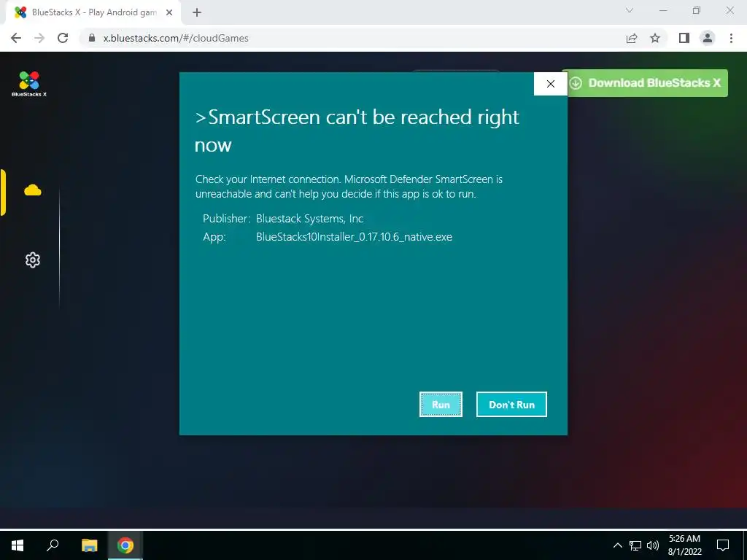Viewport: 747px width, 560px height.
Task: Open settings gear in BlueStacks sidebar
Action: pyautogui.click(x=32, y=260)
